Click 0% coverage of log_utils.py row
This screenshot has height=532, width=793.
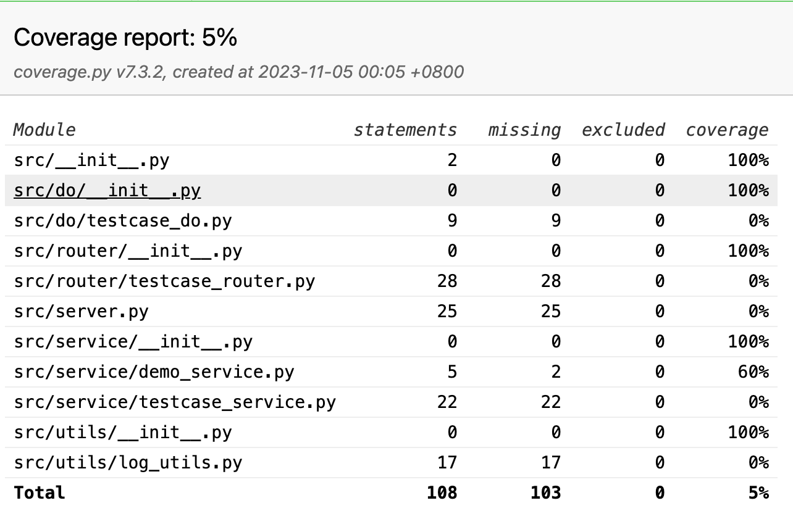pyautogui.click(x=758, y=463)
